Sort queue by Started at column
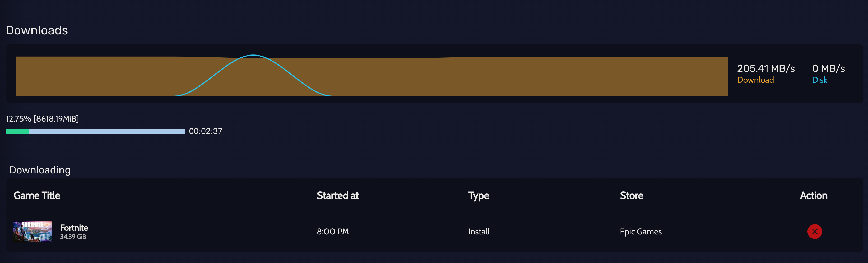This screenshot has width=868, height=263. tap(337, 196)
